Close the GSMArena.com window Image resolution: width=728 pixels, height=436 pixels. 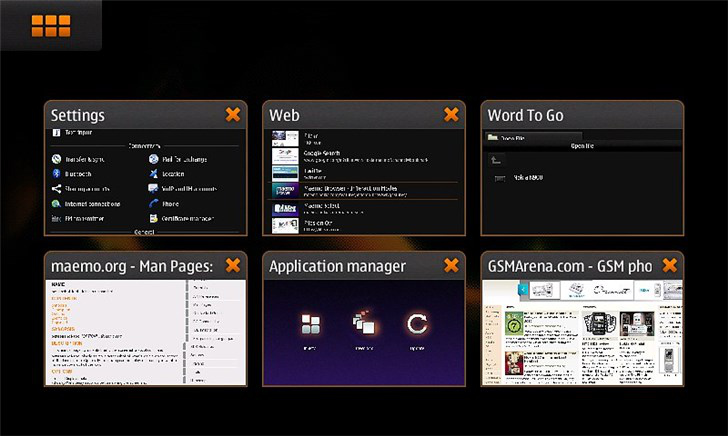[669, 265]
